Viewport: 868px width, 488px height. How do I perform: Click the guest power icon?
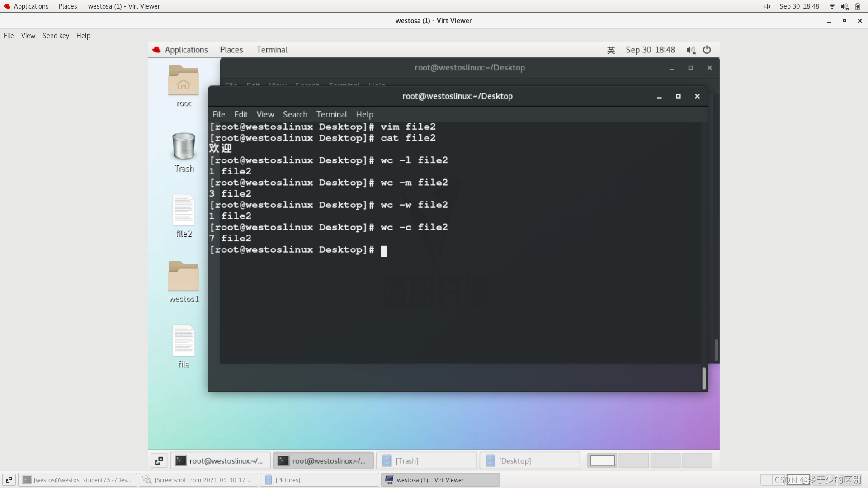(707, 50)
